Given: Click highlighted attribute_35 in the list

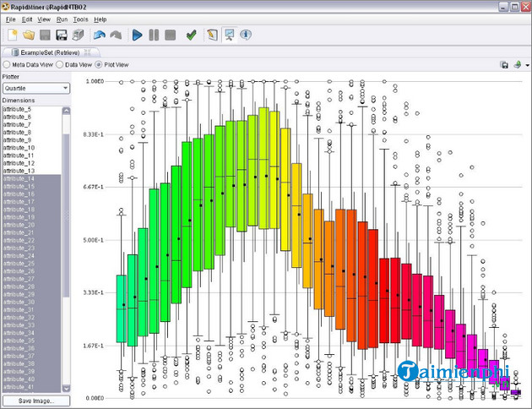Looking at the screenshot, I should click(31, 341).
